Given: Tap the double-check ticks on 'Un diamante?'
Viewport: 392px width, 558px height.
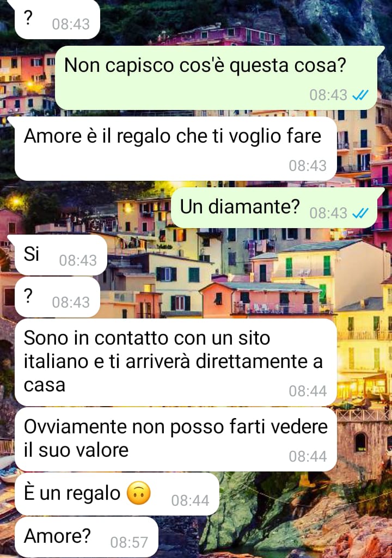Looking at the screenshot, I should 360,213.
